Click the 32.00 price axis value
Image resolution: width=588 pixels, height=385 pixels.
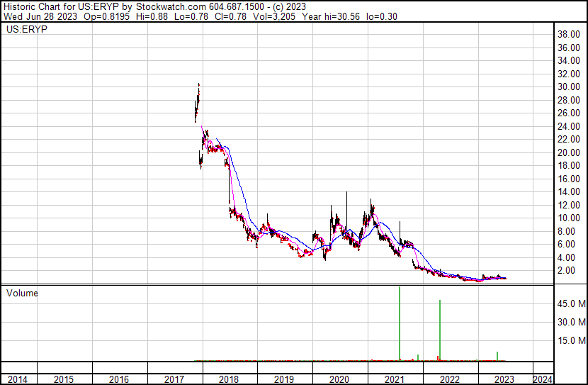(x=569, y=74)
